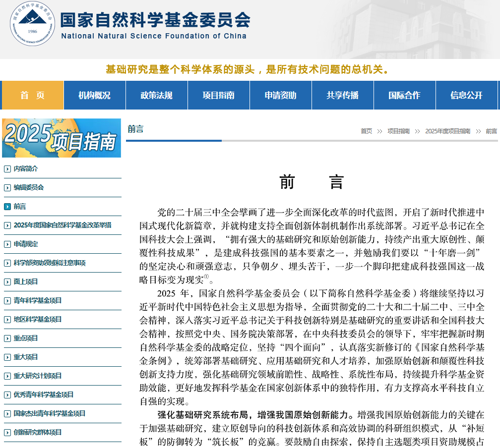Click the highlighted arrow icon beside 前言
The image size is (500, 448).
pos(7,207)
